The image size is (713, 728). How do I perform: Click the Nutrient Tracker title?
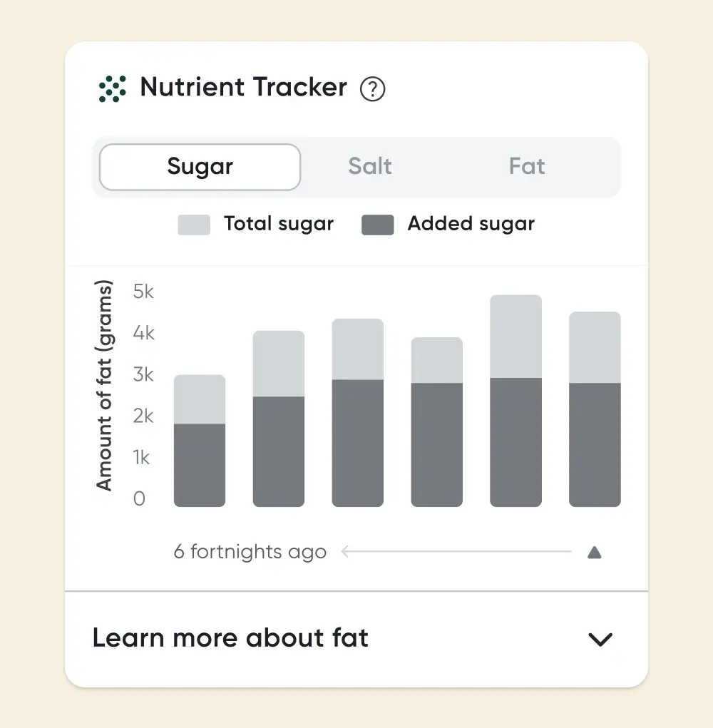244,88
